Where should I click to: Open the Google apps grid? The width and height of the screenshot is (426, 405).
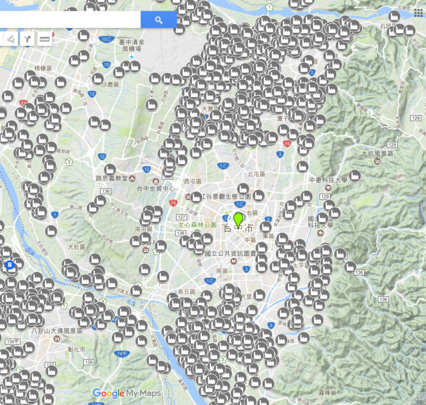pos(418,13)
